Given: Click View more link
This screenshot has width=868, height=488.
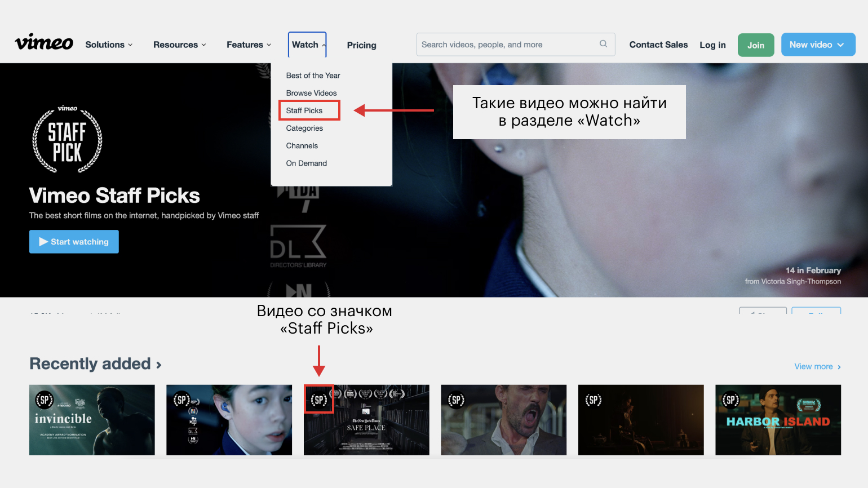Looking at the screenshot, I should [x=817, y=366].
